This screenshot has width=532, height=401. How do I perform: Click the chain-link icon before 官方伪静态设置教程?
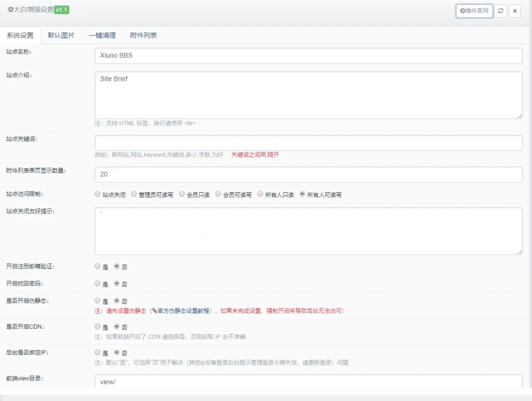[155, 311]
